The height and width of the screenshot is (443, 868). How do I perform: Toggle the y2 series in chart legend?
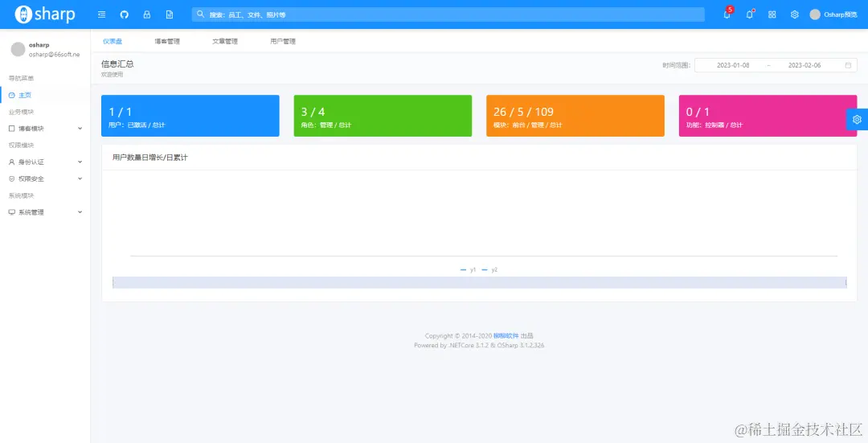pos(489,269)
